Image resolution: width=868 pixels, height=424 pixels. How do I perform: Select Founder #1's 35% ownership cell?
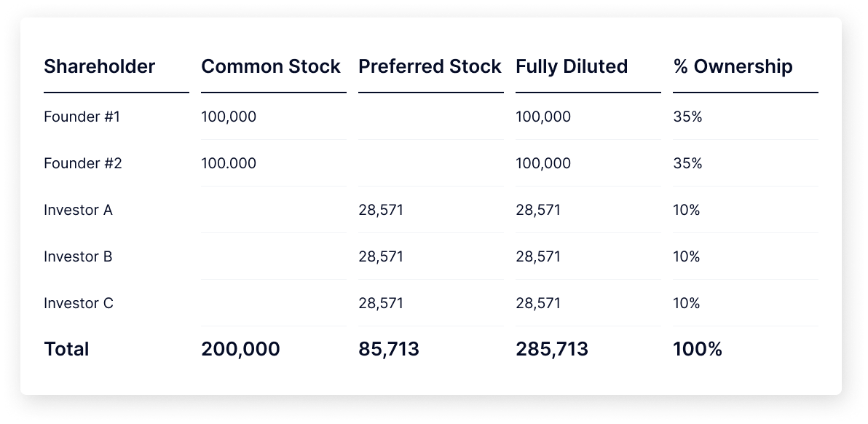687,117
